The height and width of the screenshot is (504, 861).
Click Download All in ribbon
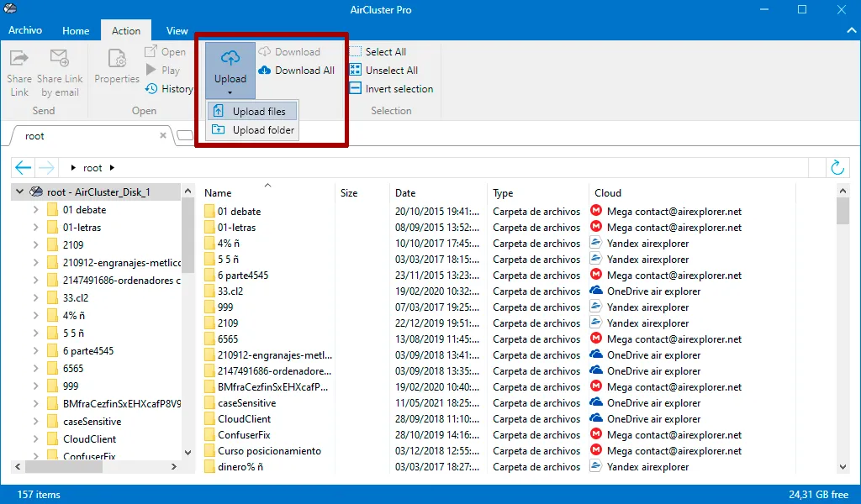point(297,71)
